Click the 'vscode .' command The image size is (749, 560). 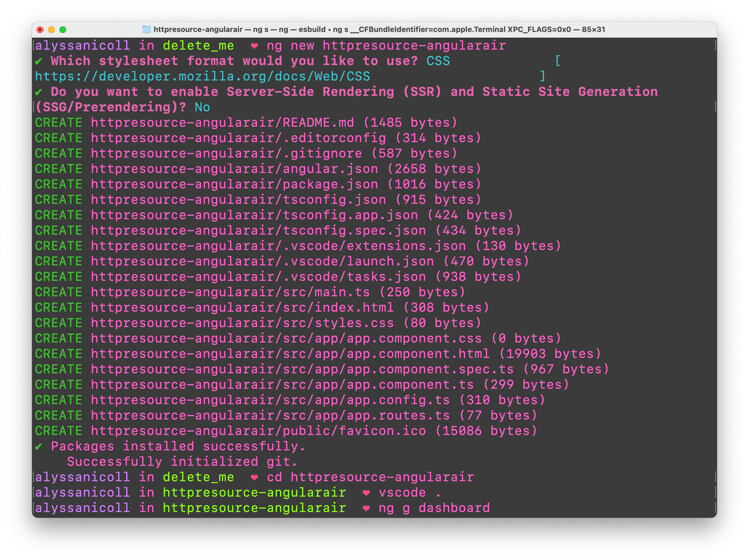[x=410, y=492]
